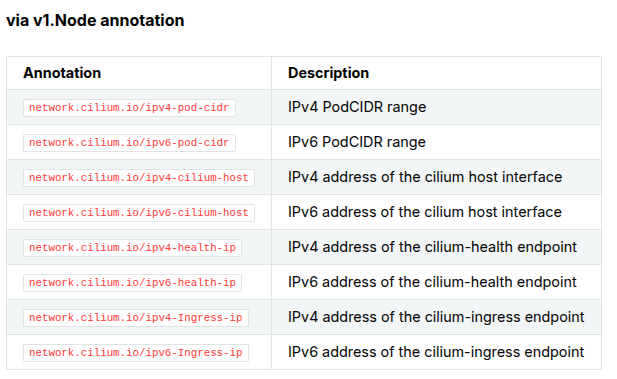Select the Annotation column header
This screenshot has height=379, width=617.
[62, 73]
